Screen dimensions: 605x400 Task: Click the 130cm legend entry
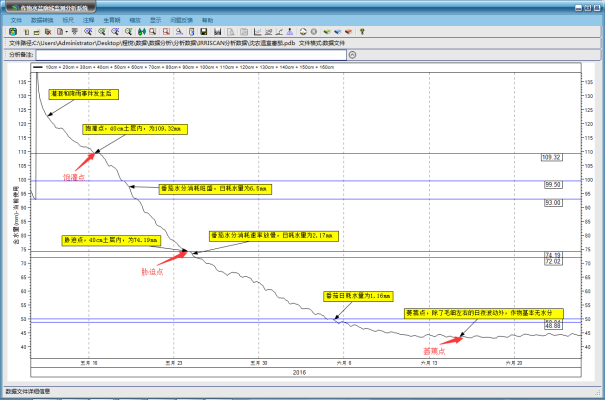[267, 67]
